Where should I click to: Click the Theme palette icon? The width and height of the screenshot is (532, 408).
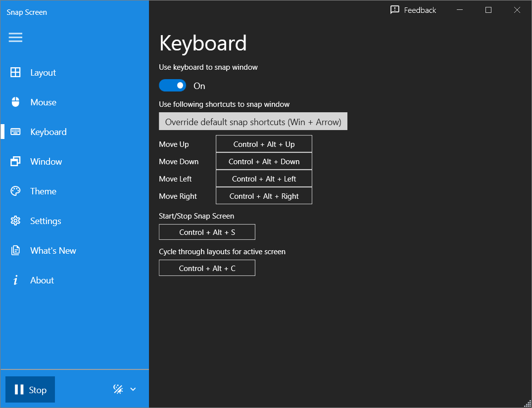click(x=15, y=191)
